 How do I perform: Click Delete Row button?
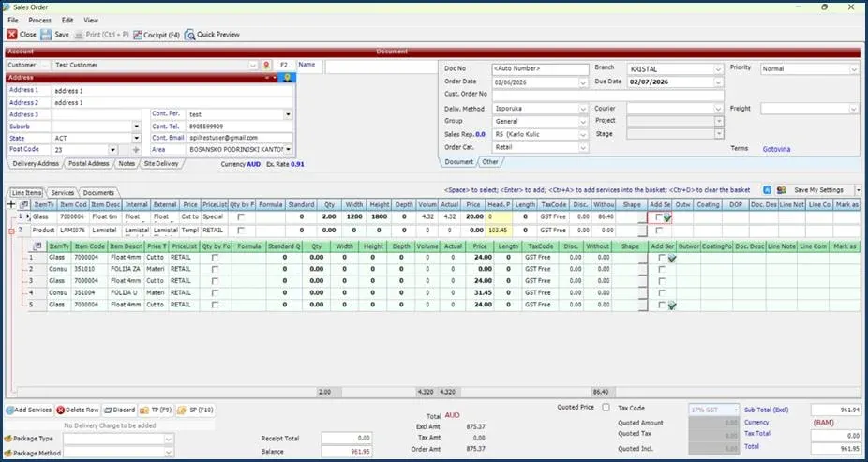(x=78, y=410)
